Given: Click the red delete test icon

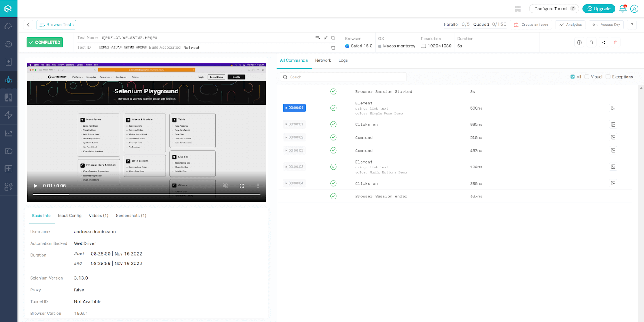Looking at the screenshot, I should (x=615, y=42).
